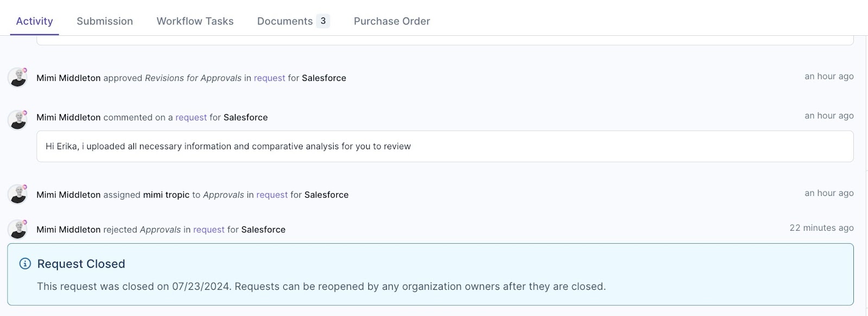Click Mimi Middleton's avatar on the approved entry
The height and width of the screenshot is (316, 868).
pos(17,78)
